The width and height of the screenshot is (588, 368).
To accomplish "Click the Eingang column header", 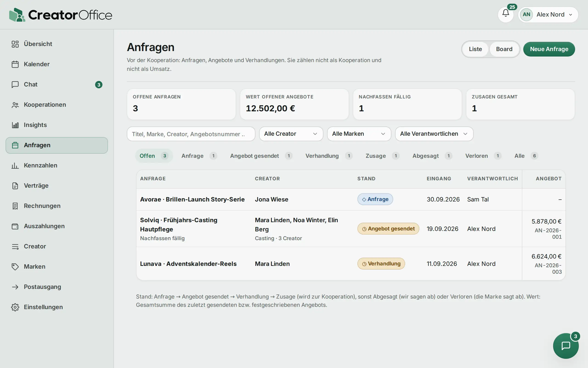I will pyautogui.click(x=439, y=179).
